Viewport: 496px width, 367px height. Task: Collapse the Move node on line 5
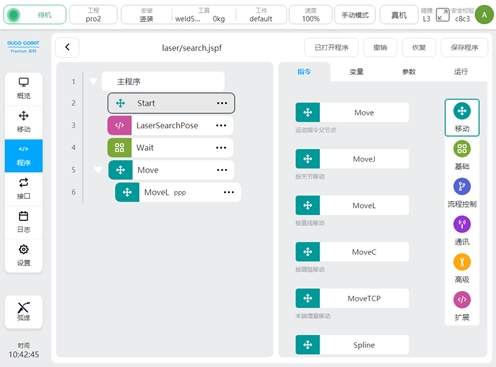pos(98,170)
